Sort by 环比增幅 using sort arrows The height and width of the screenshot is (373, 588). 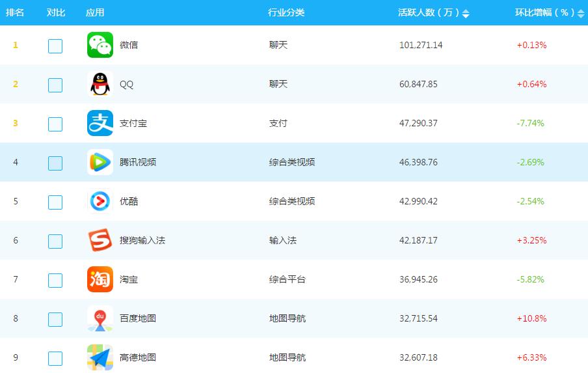(x=581, y=14)
